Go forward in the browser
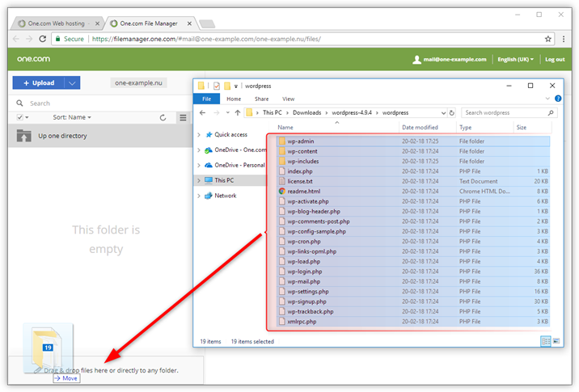 pos(29,39)
